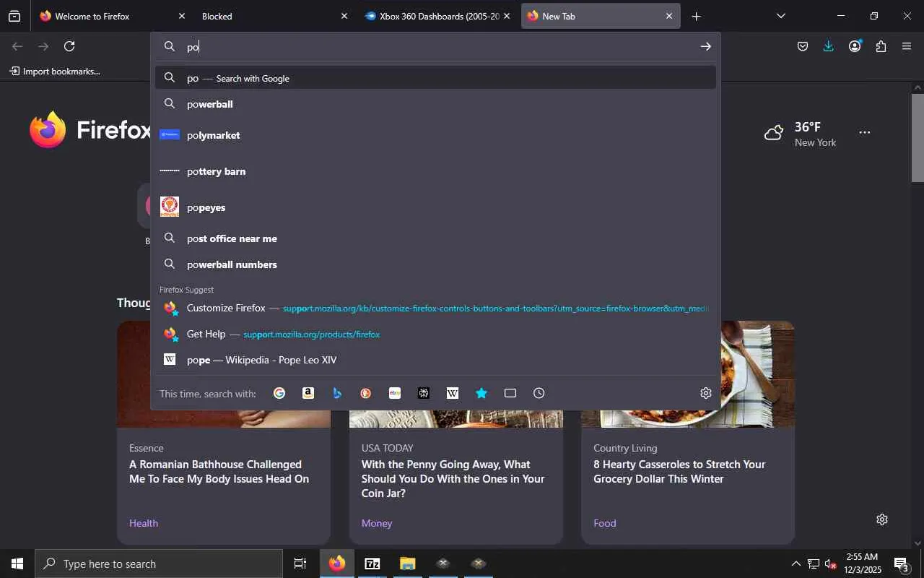This screenshot has height=578, width=924.
Task: Close the Blocked tab
Action: 344,16
